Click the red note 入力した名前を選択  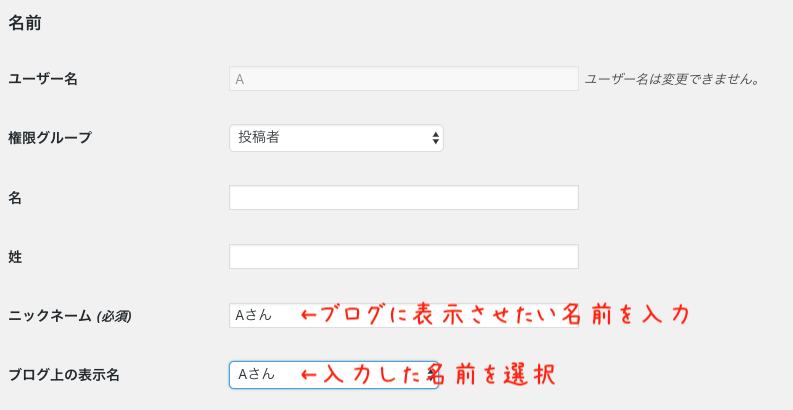coord(428,375)
